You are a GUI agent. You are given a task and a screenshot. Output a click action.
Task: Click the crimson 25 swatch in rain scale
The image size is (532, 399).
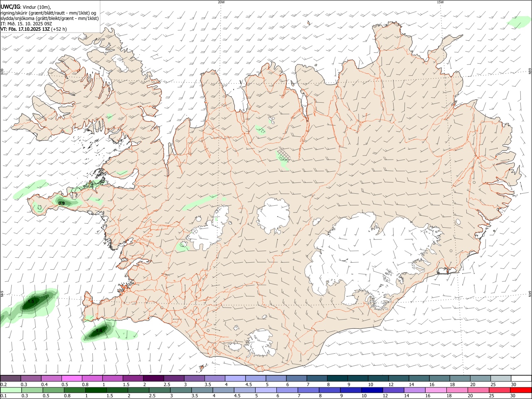[x=499, y=390]
